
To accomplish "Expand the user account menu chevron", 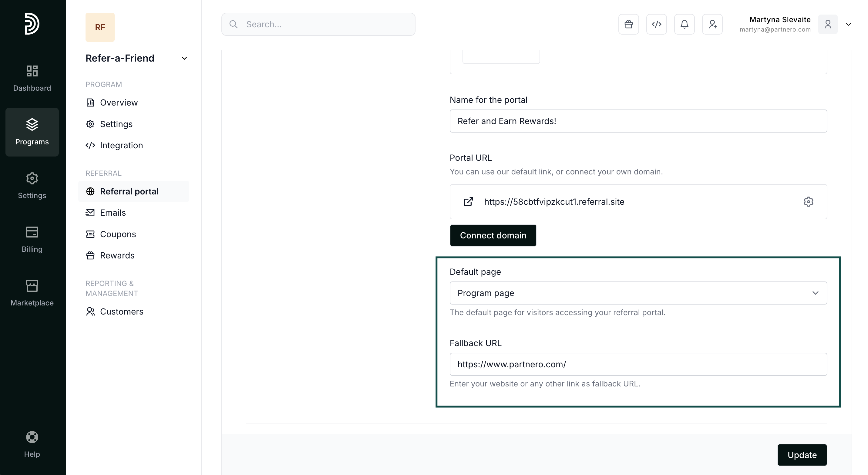I will (849, 24).
